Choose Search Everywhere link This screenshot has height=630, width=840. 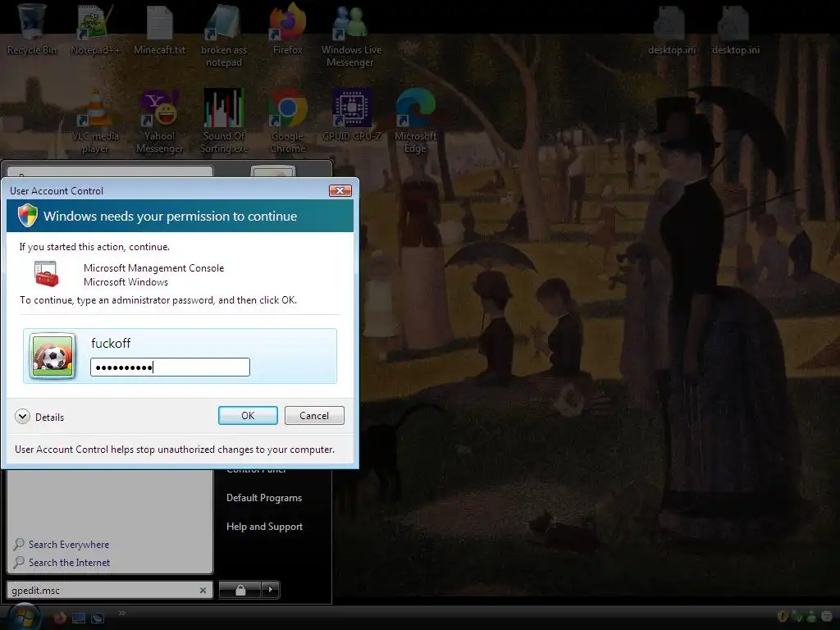point(69,545)
